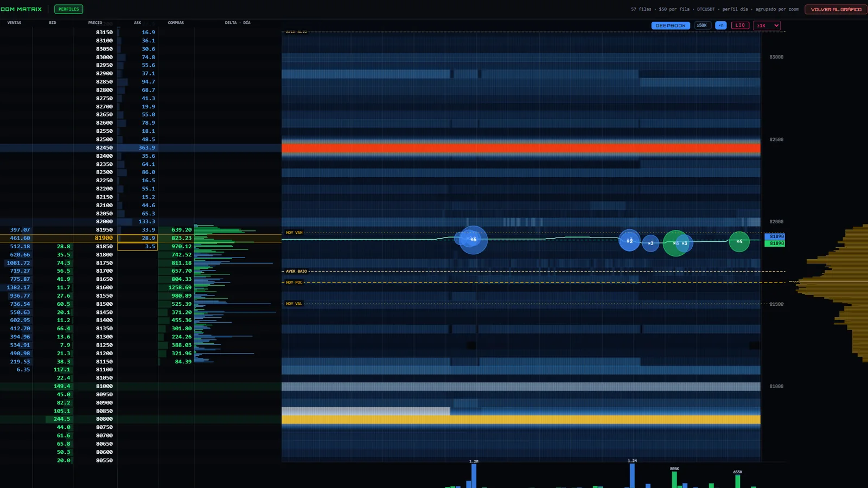This screenshot has width=868, height=488.
Task: Click the blue 81890 price tag
Action: click(774, 236)
